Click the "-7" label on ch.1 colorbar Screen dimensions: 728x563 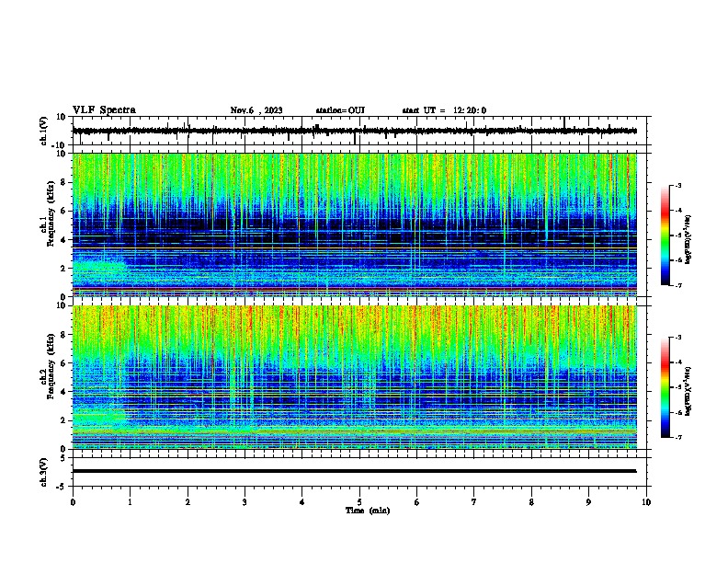[677, 285]
